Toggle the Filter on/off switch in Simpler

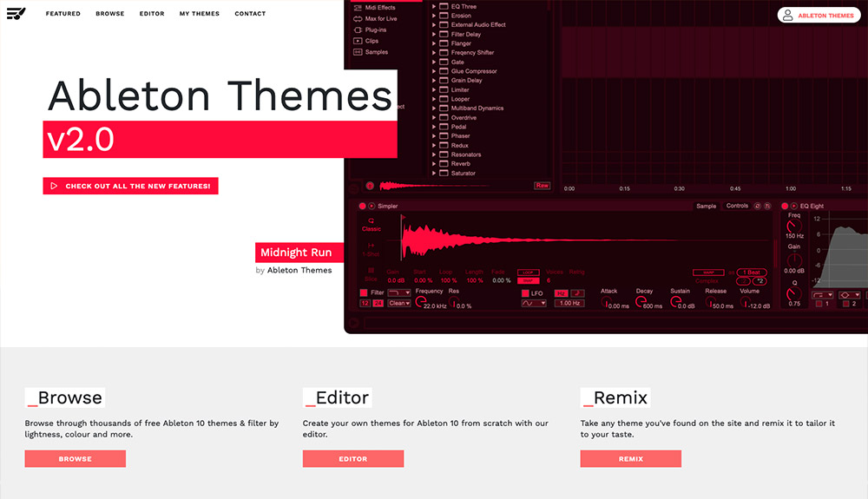(x=364, y=292)
